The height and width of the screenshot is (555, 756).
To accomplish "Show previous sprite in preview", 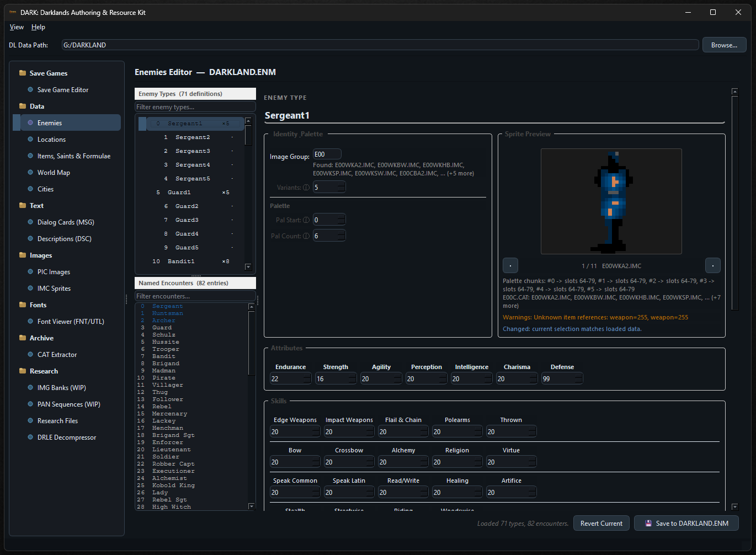I will 510,265.
